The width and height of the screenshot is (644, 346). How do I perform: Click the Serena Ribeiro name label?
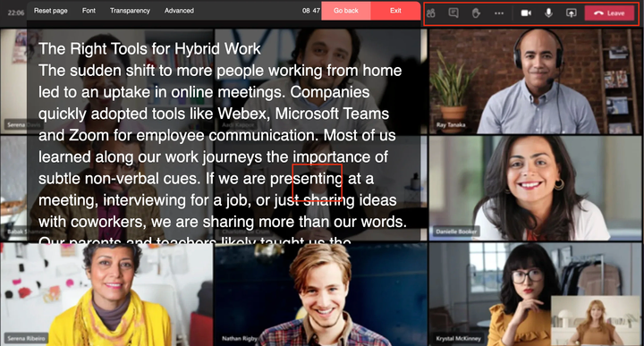(x=26, y=339)
